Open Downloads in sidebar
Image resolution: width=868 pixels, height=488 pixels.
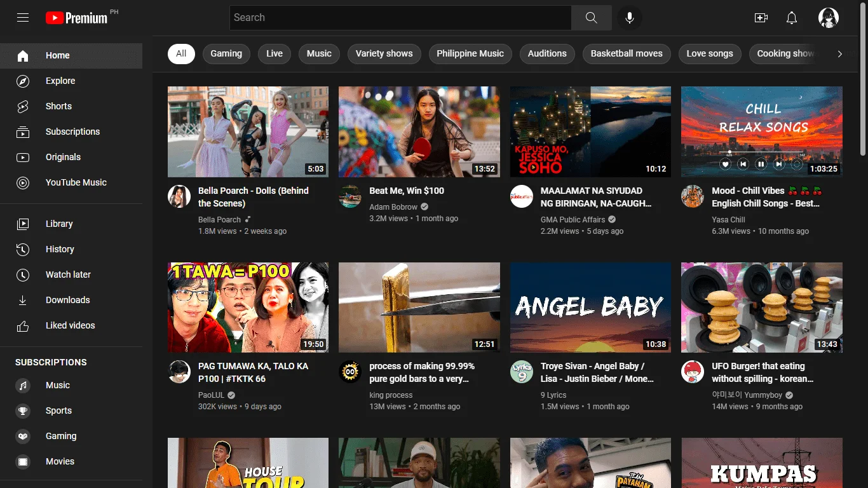coord(71,300)
